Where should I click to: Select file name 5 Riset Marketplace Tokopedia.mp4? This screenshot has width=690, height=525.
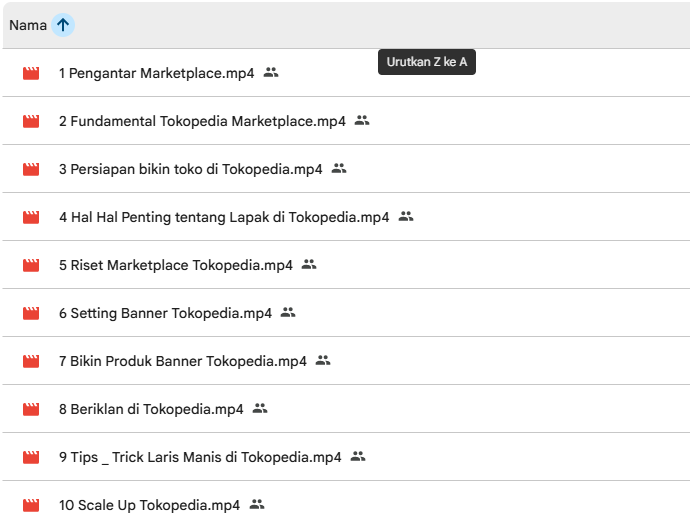(x=176, y=265)
